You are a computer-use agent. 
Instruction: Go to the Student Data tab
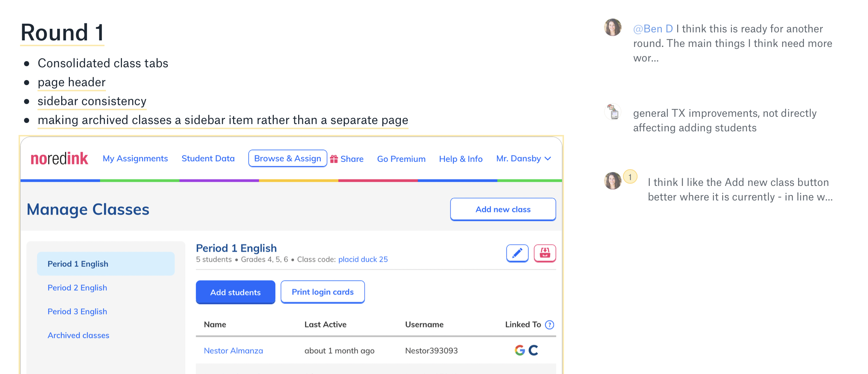[208, 159]
